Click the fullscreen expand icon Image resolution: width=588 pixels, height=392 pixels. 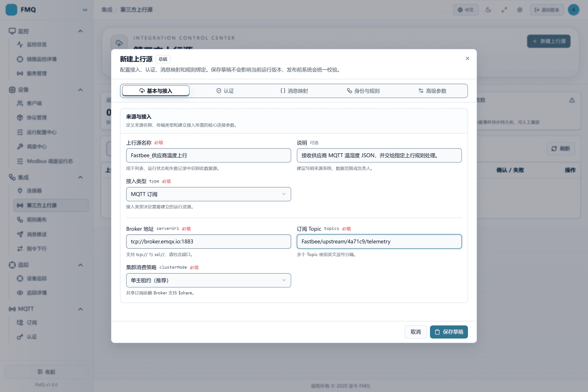[504, 10]
